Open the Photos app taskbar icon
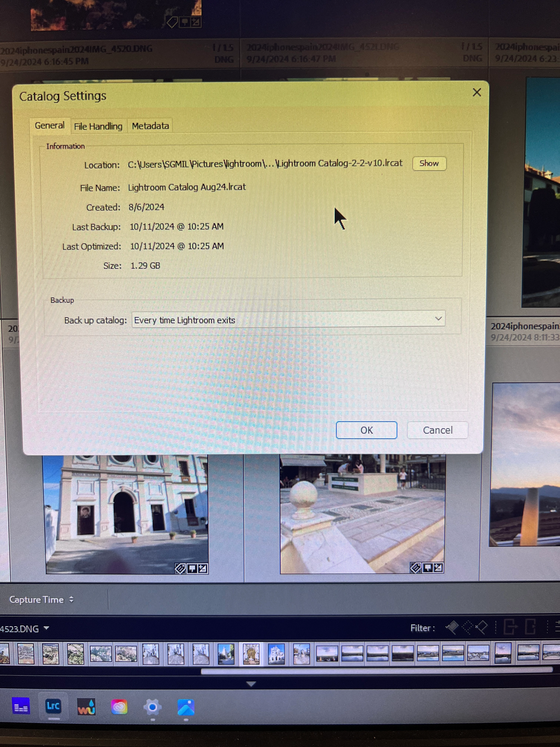Image resolution: width=560 pixels, height=747 pixels. (186, 707)
